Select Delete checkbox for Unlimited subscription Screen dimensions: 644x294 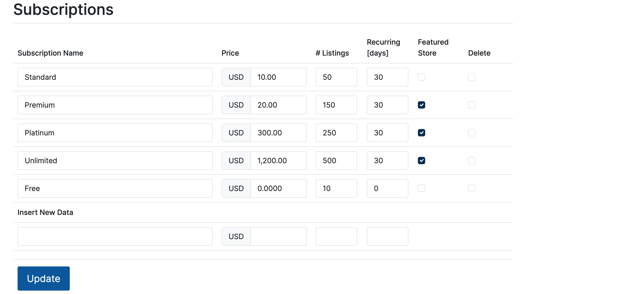tap(472, 161)
